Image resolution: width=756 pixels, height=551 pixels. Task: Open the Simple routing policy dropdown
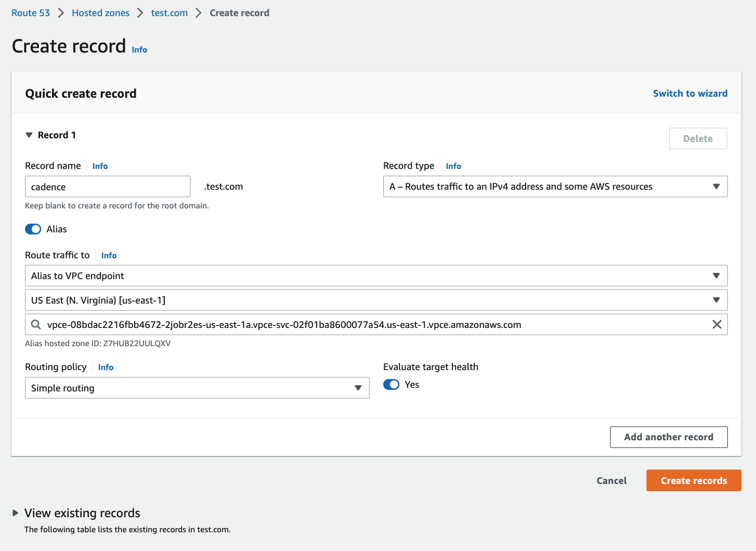tap(197, 388)
